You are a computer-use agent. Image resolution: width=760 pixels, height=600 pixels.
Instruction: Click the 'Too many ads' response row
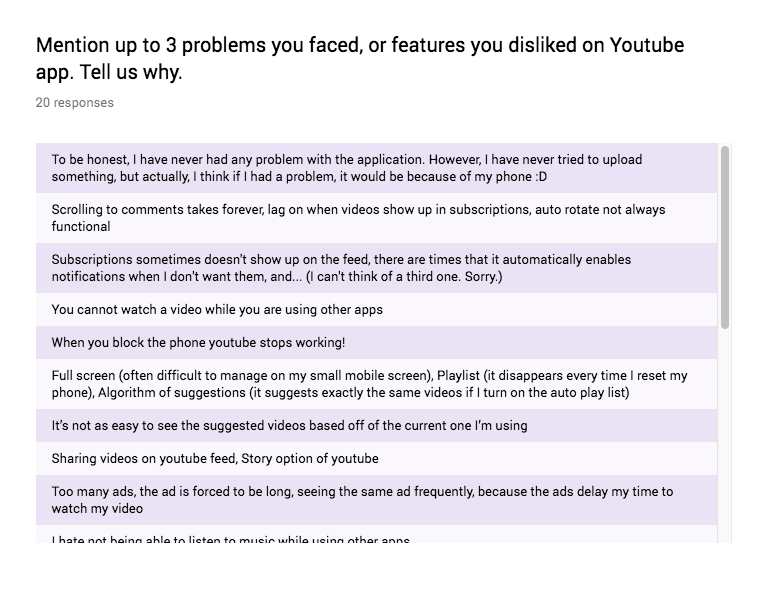[x=376, y=500]
